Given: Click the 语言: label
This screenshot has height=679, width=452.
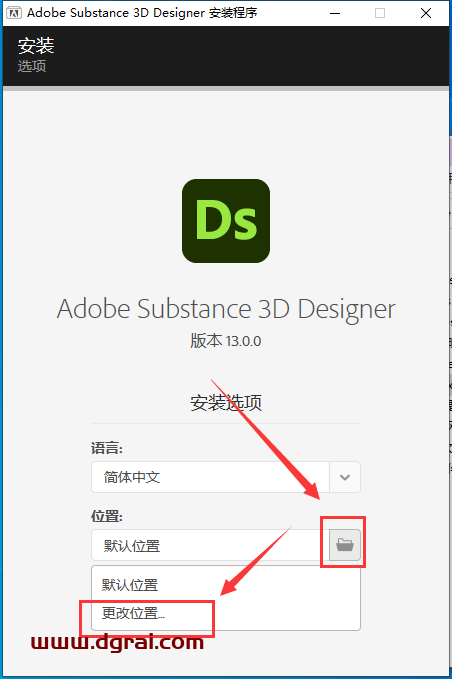Looking at the screenshot, I should (x=107, y=448).
